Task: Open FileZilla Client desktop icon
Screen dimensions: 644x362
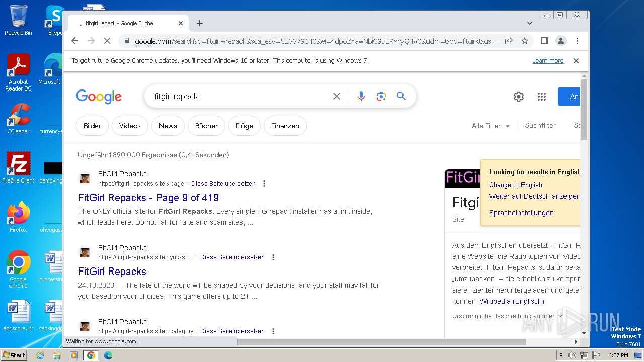Action: [x=18, y=167]
